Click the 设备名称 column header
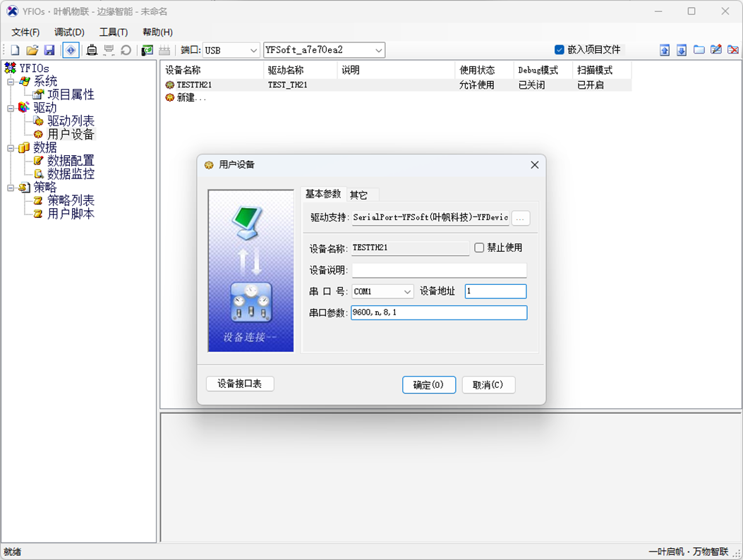The width and height of the screenshot is (743, 560). tap(212, 70)
